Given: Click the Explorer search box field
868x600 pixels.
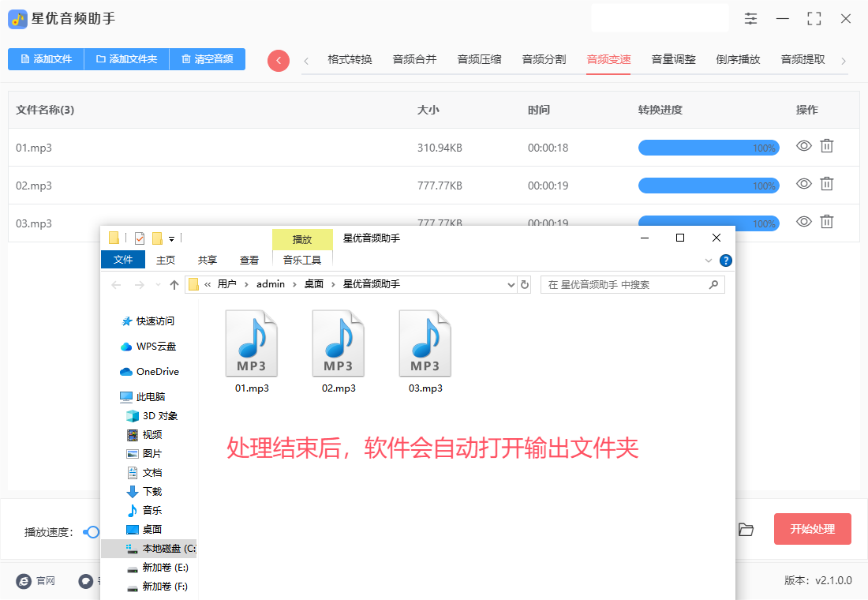Looking at the screenshot, I should pyautogui.click(x=633, y=285).
